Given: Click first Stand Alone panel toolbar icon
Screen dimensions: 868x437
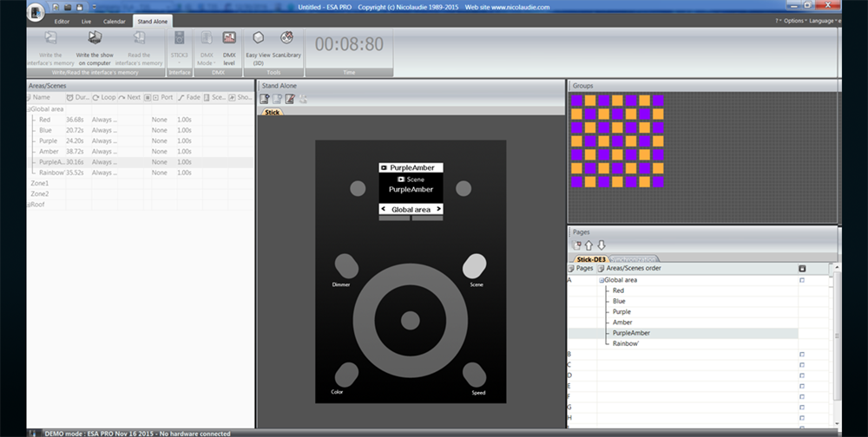Looking at the screenshot, I should [264, 99].
